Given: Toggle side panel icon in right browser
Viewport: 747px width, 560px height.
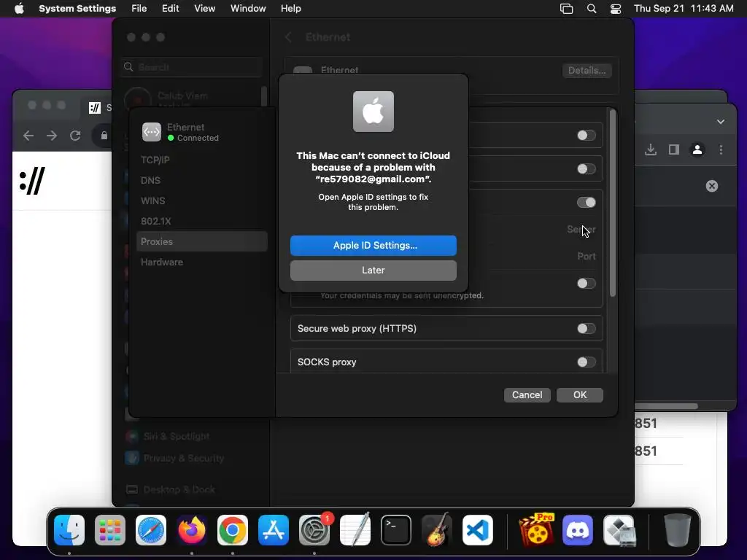Looking at the screenshot, I should pyautogui.click(x=673, y=150).
